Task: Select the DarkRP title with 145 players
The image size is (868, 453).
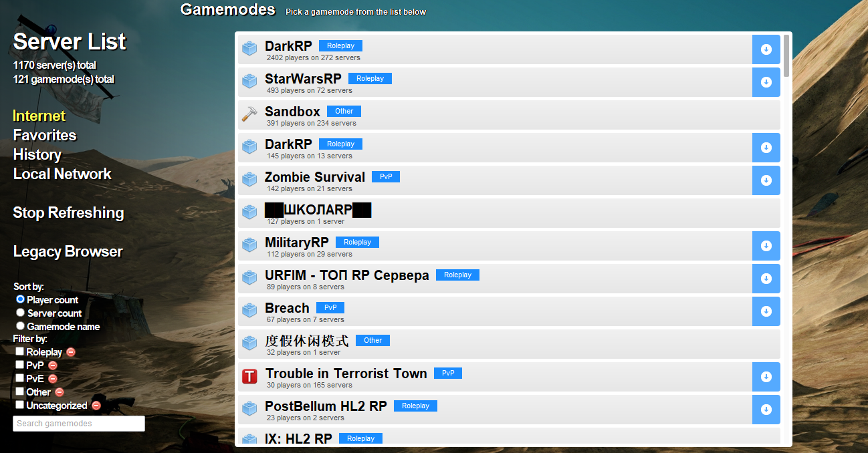Action: [288, 144]
